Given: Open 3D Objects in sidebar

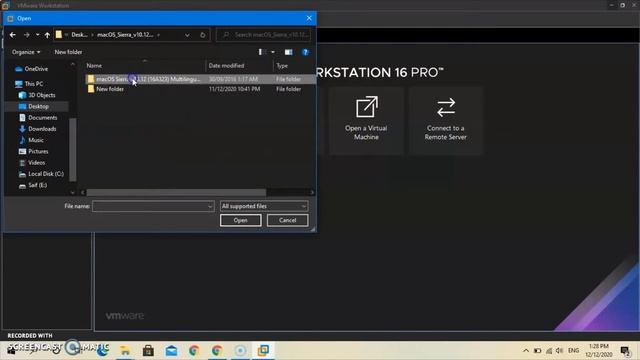Looking at the screenshot, I should point(37,95).
